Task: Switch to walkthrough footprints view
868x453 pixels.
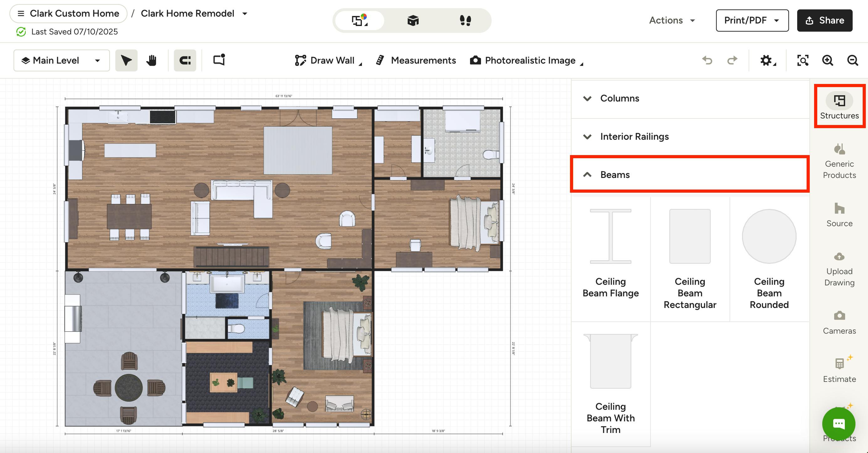Action: click(x=465, y=20)
